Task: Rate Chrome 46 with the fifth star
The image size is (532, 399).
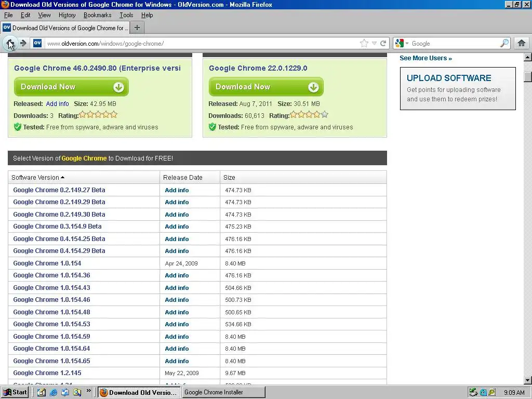Action: click(114, 115)
